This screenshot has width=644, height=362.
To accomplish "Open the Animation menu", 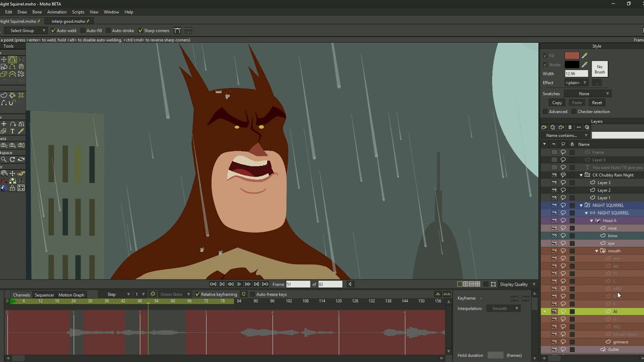I will pyautogui.click(x=57, y=12).
